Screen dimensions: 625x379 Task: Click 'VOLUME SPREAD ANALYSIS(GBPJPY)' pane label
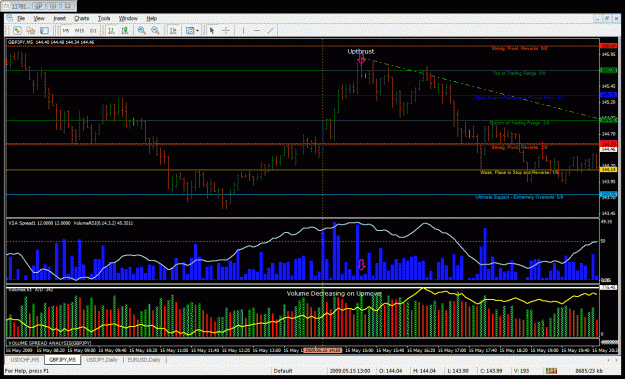click(x=50, y=343)
